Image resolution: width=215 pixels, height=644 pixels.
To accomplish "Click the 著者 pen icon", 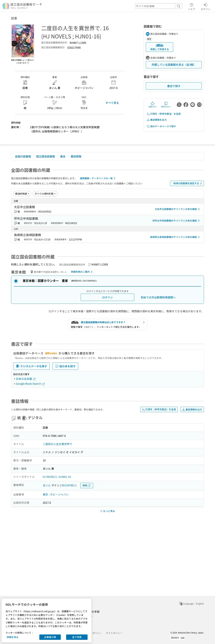I will (55, 82).
